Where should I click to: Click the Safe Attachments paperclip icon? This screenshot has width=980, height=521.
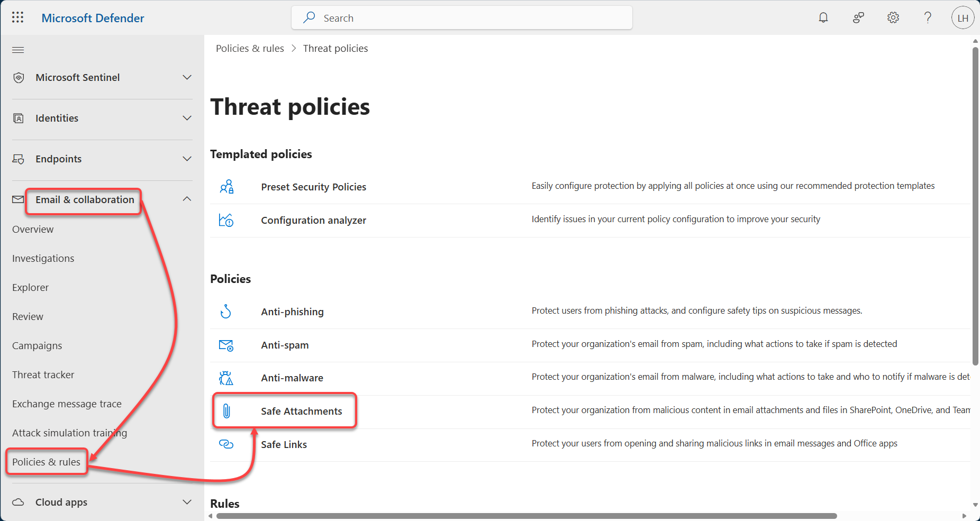coord(226,411)
